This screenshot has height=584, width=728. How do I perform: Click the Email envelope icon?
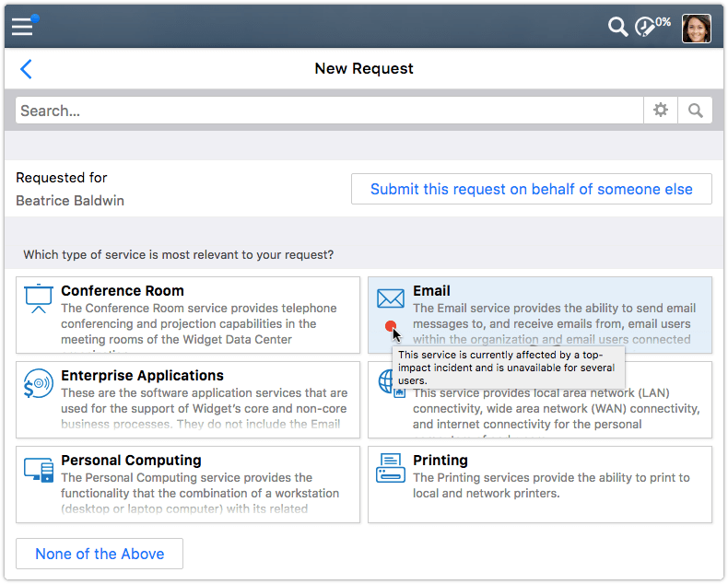[391, 298]
